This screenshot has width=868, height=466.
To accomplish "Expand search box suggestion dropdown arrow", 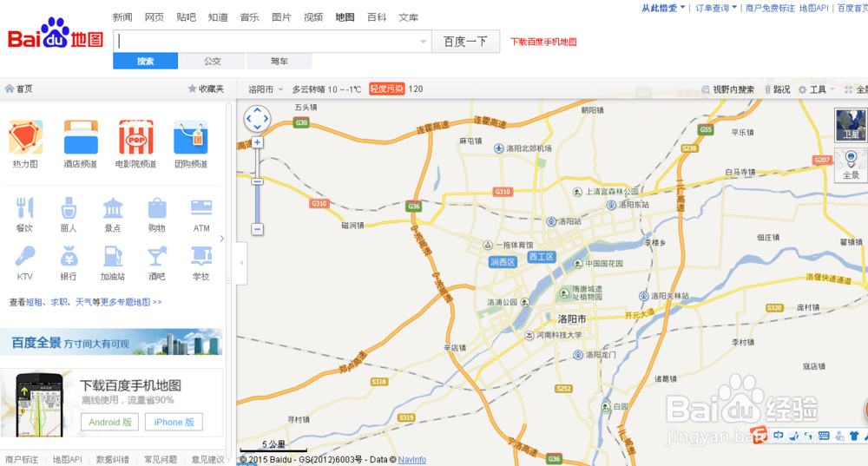I will 423,42.
